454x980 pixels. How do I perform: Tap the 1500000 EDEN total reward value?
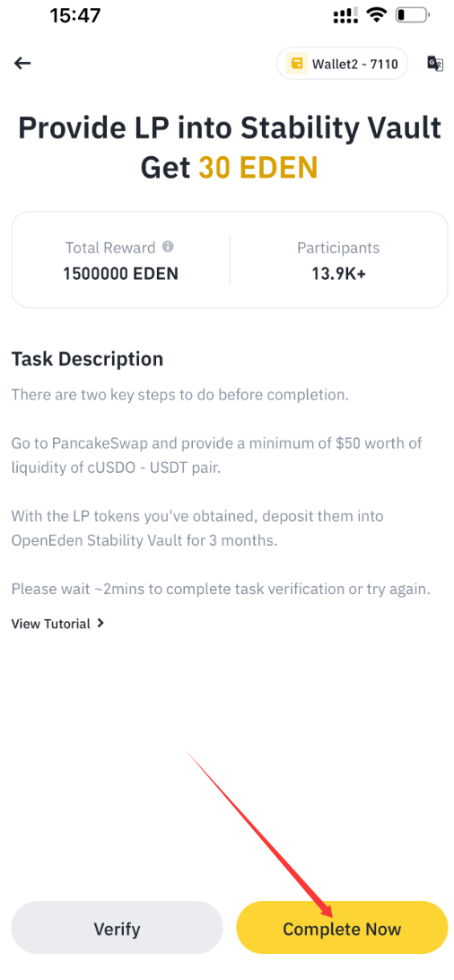coord(120,273)
